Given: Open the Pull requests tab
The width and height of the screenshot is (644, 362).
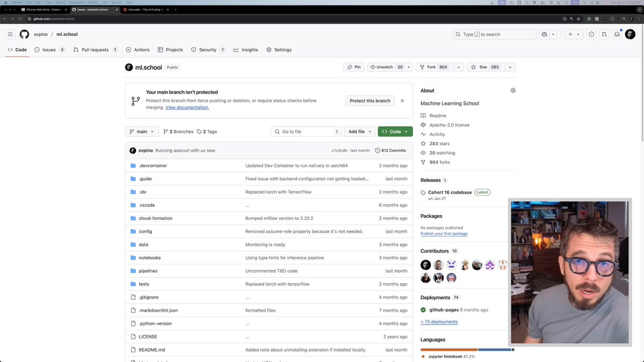Looking at the screenshot, I should click(x=96, y=50).
